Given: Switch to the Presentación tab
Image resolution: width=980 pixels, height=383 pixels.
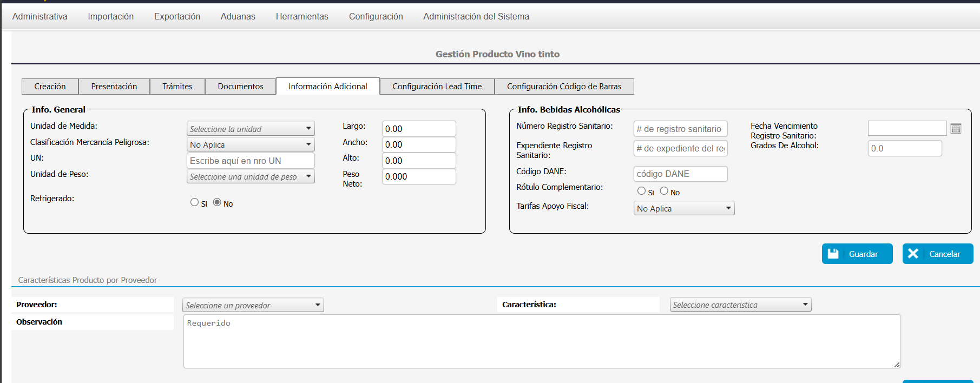Looking at the screenshot, I should click(114, 87).
